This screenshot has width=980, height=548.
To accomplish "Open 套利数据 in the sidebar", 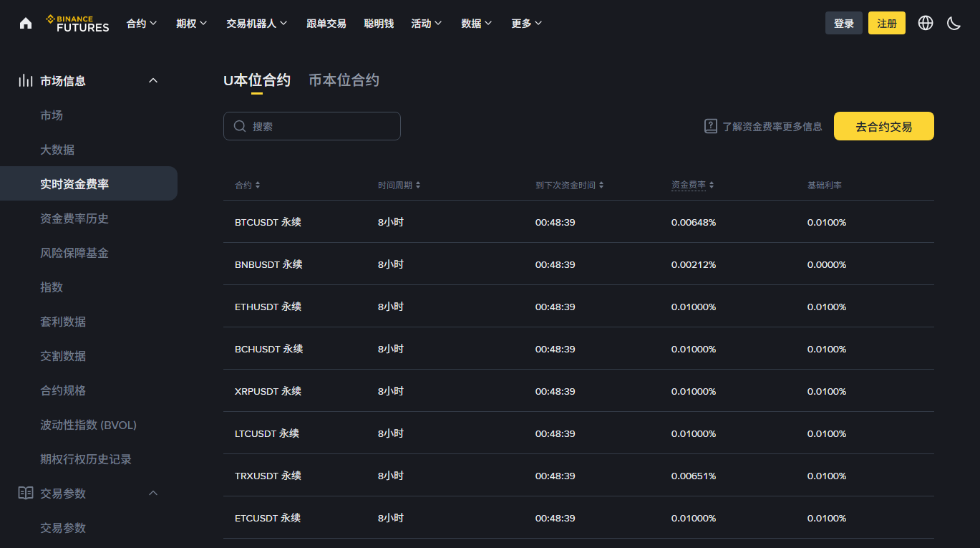I will pos(63,322).
